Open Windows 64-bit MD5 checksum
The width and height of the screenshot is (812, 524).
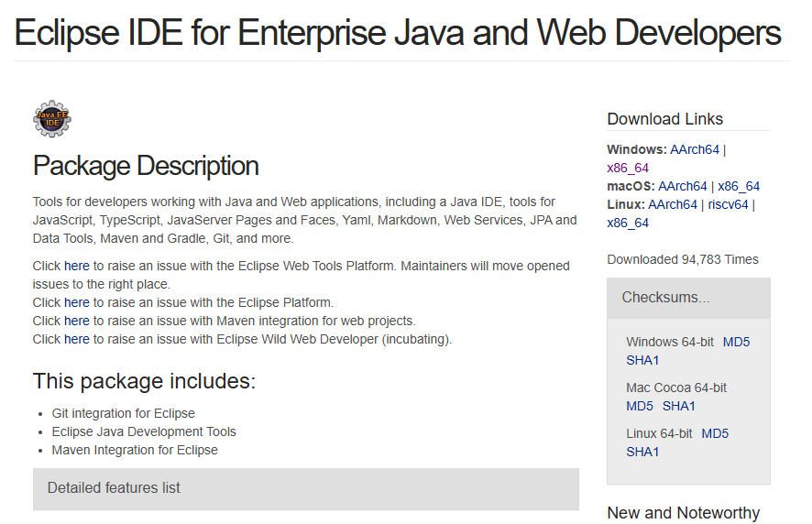[x=736, y=342]
